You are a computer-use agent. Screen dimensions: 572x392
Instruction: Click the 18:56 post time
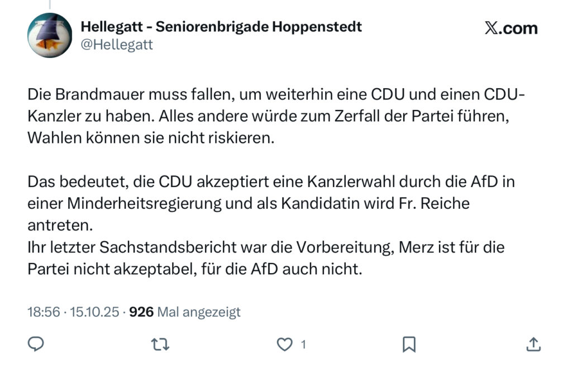point(44,312)
